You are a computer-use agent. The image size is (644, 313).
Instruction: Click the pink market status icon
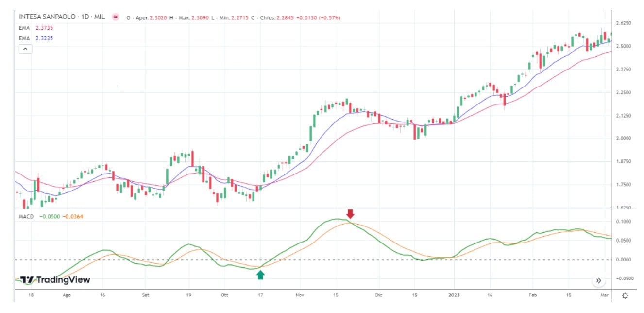click(x=115, y=16)
